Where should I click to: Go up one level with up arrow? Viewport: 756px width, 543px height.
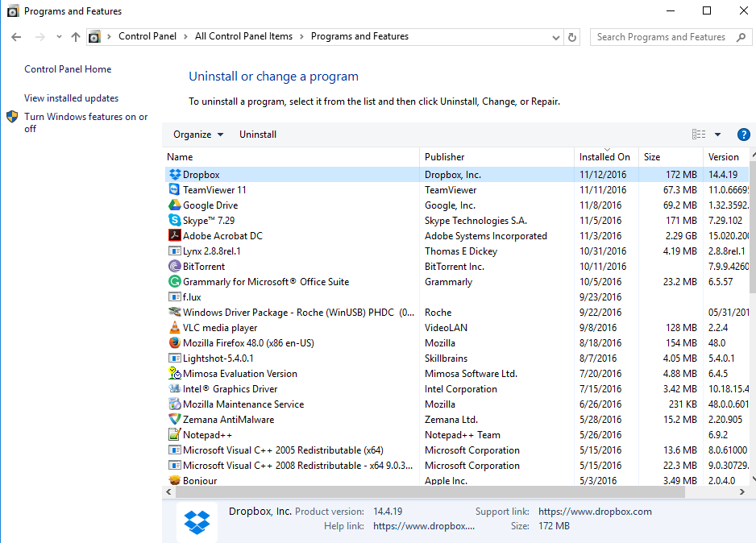pos(76,37)
